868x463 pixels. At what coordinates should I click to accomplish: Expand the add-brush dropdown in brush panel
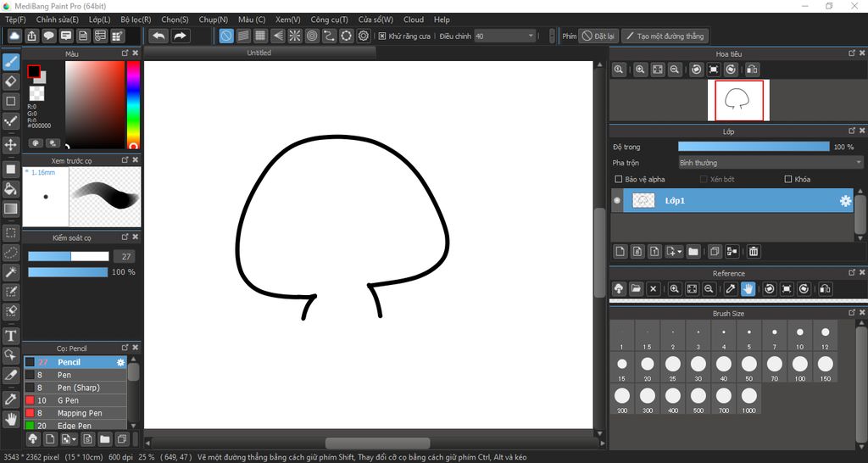click(74, 439)
